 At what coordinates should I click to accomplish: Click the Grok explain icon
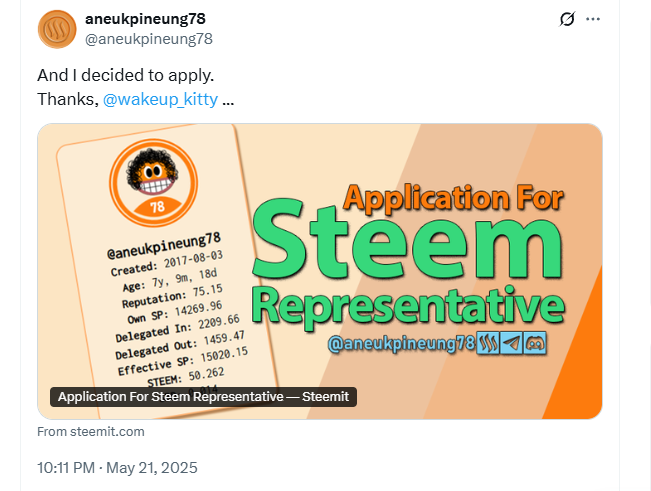click(567, 19)
